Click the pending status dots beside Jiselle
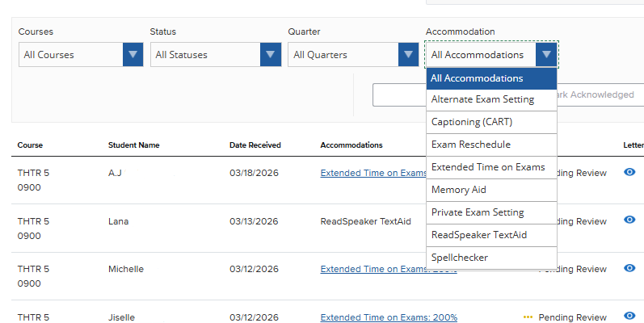The image size is (644, 323). coord(528,317)
